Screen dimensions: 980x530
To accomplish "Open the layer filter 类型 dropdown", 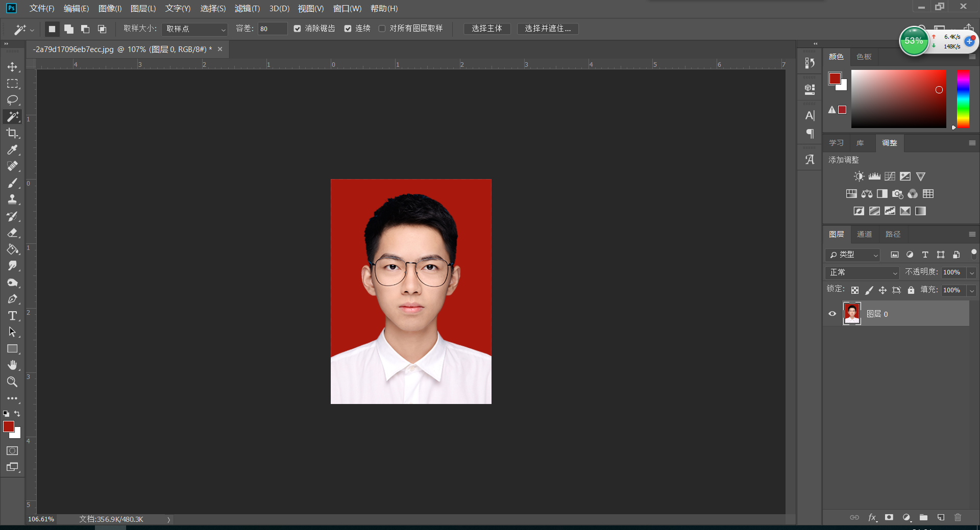I will tap(853, 255).
